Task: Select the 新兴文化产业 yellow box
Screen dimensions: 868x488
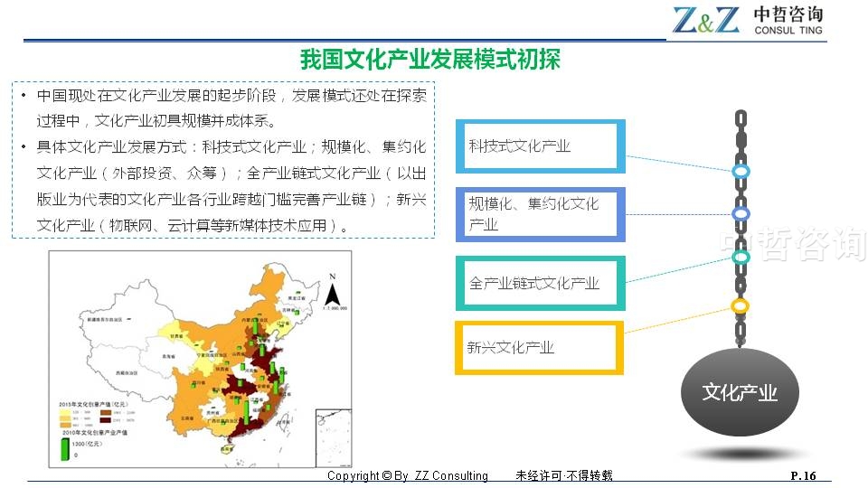Action: (540, 347)
